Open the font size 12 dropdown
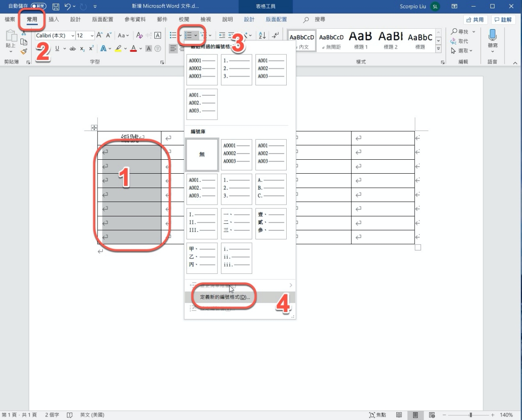Image resolution: width=522 pixels, height=420 pixels. [92, 35]
